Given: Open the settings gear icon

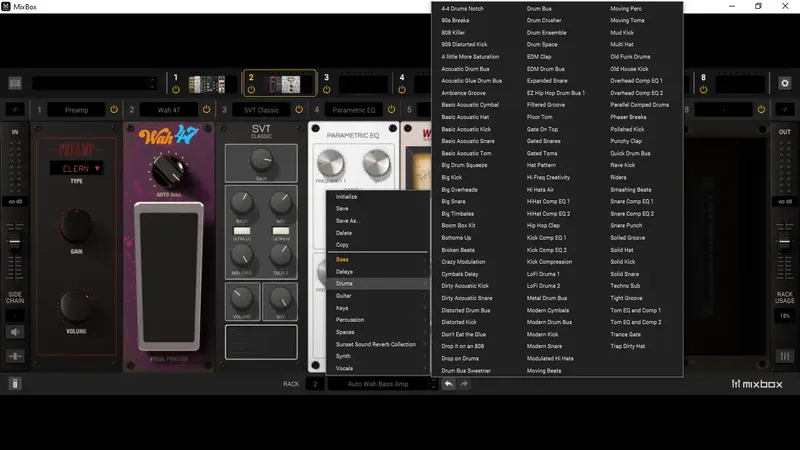Looking at the screenshot, I should click(785, 83).
